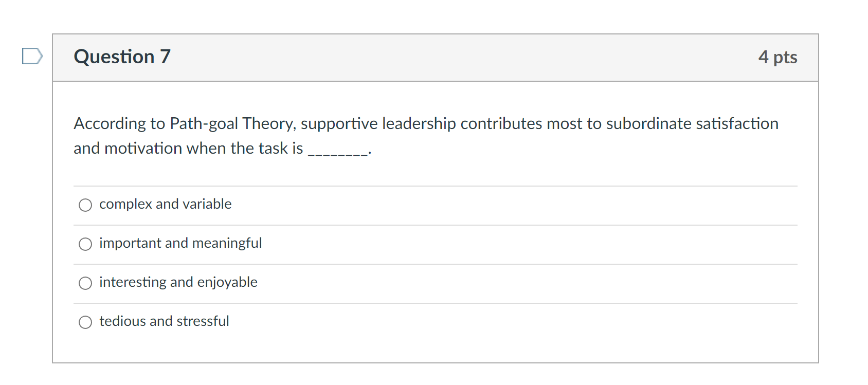Click the '4 pts' point value label
868x385 pixels.
(x=778, y=57)
